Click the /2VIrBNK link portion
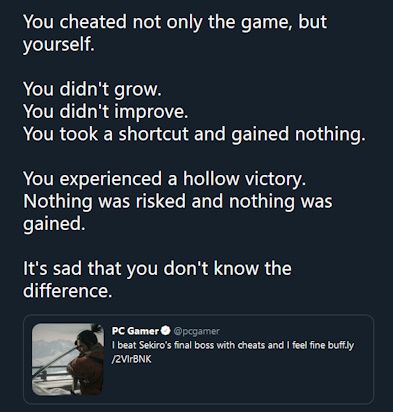The height and width of the screenshot is (412, 393). pos(131,359)
